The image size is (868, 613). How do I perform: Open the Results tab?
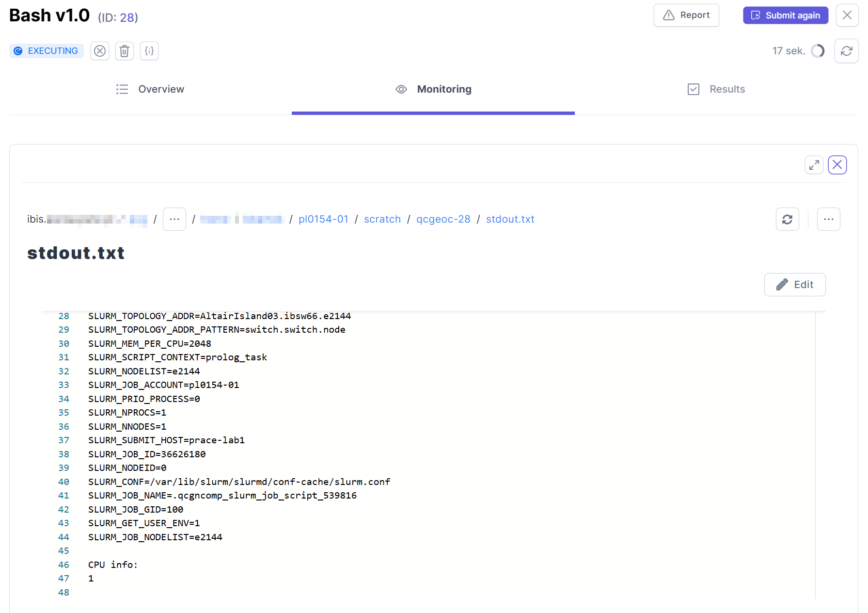tap(716, 89)
